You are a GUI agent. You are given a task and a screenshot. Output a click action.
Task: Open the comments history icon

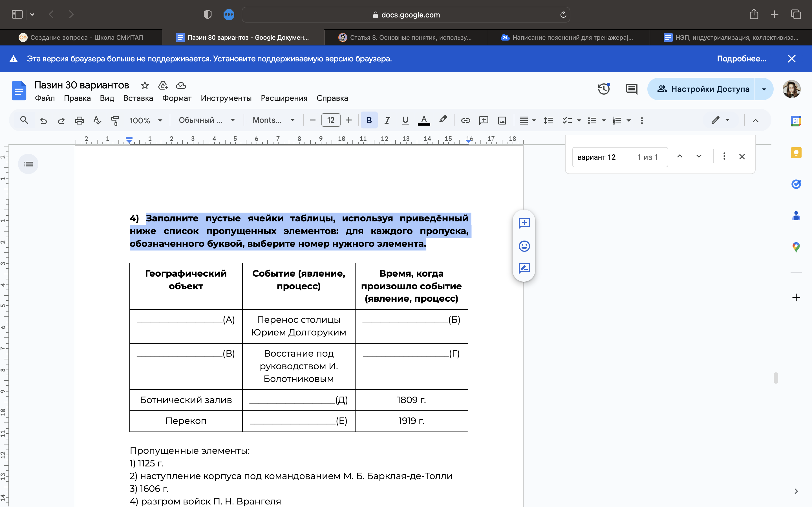tap(632, 89)
